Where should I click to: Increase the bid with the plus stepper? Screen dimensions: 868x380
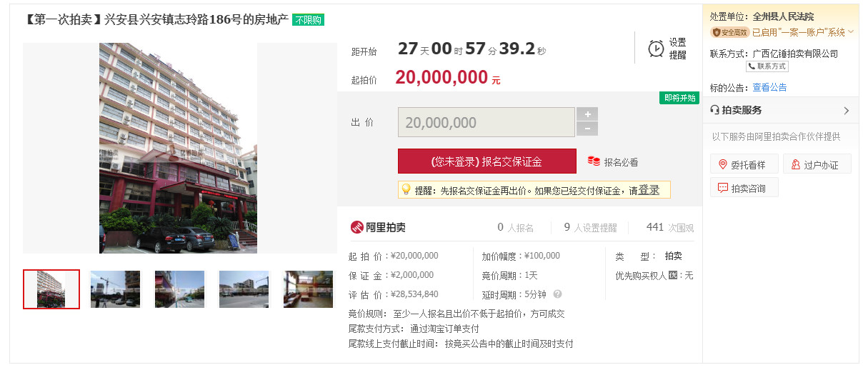click(587, 114)
